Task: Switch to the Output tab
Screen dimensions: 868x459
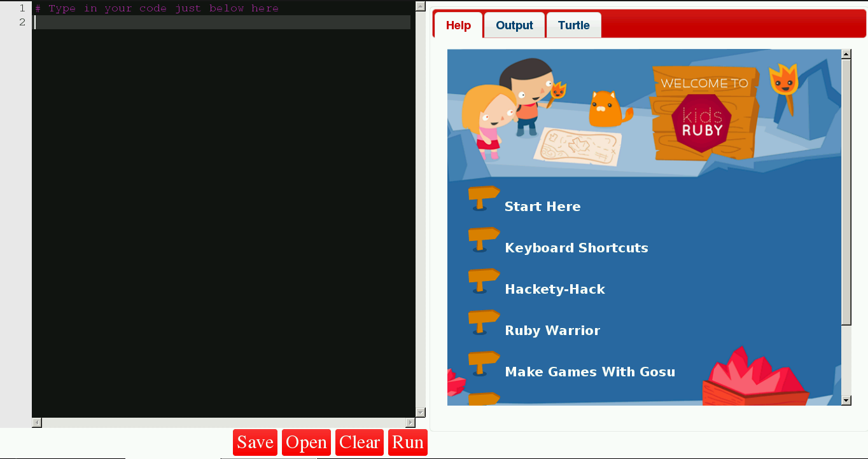Action: pos(514,25)
